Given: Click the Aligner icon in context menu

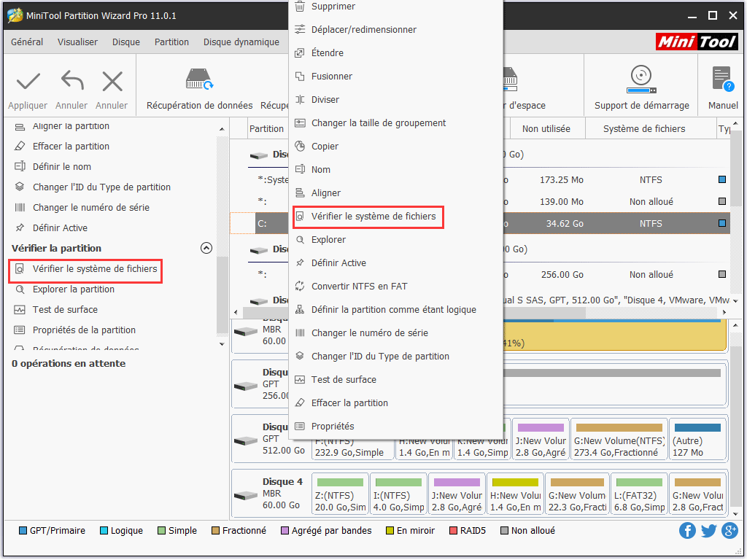Looking at the screenshot, I should coord(300,192).
